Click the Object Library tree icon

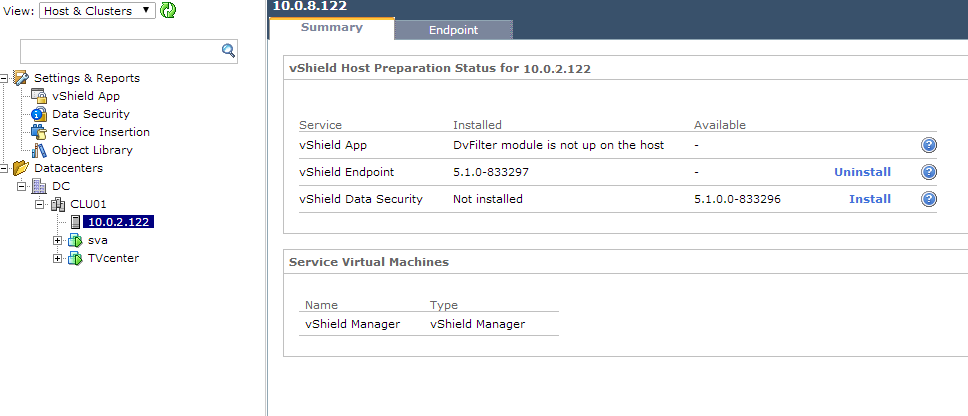click(39, 150)
